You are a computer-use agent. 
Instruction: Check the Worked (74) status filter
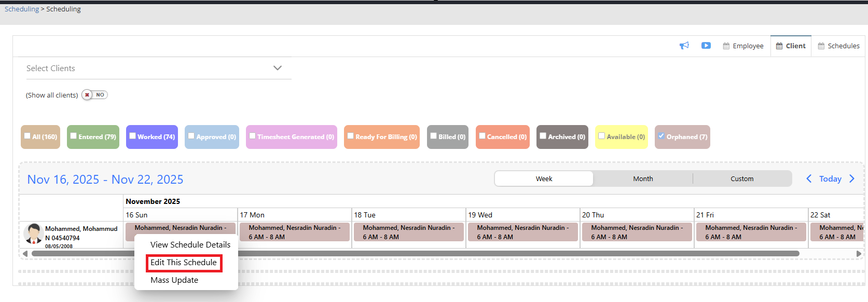(x=133, y=136)
